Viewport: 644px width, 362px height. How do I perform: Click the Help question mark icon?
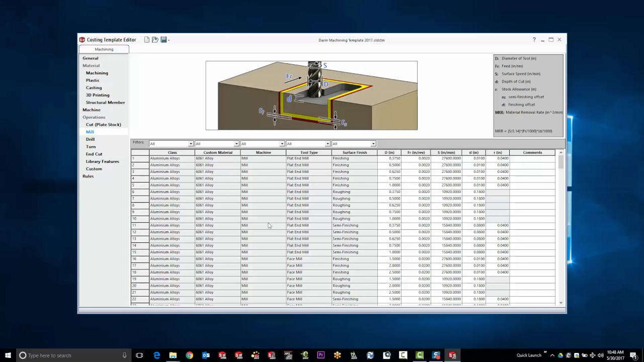pyautogui.click(x=534, y=40)
